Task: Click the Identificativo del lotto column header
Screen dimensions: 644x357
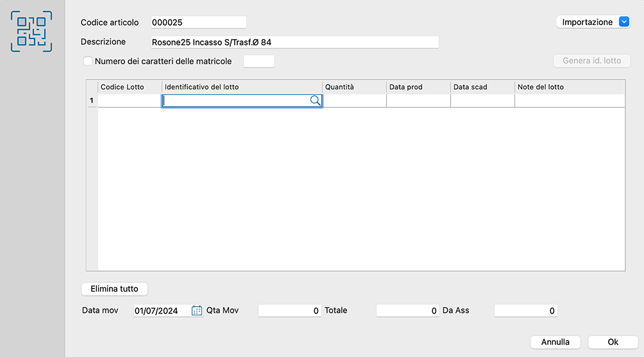Action: (x=241, y=87)
